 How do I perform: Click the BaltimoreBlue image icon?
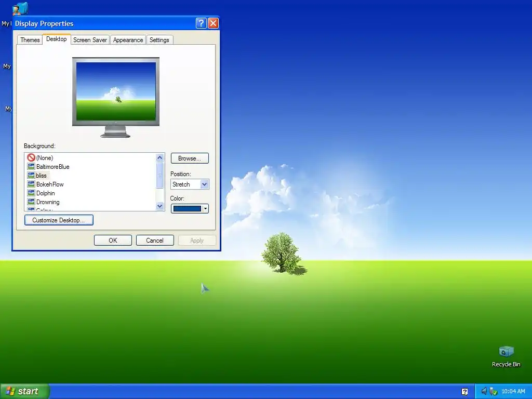click(31, 166)
